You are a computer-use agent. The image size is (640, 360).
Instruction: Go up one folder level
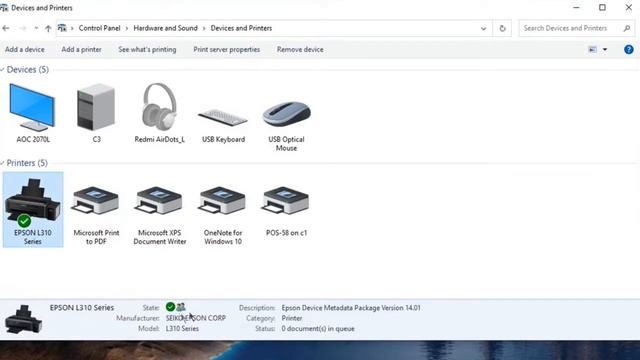(48, 28)
